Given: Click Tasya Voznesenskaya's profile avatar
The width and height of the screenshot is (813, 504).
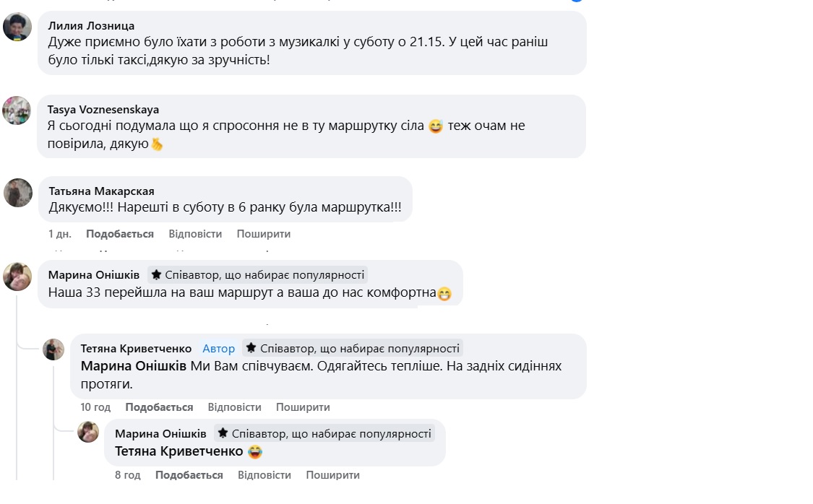Looking at the screenshot, I should coord(17,110).
